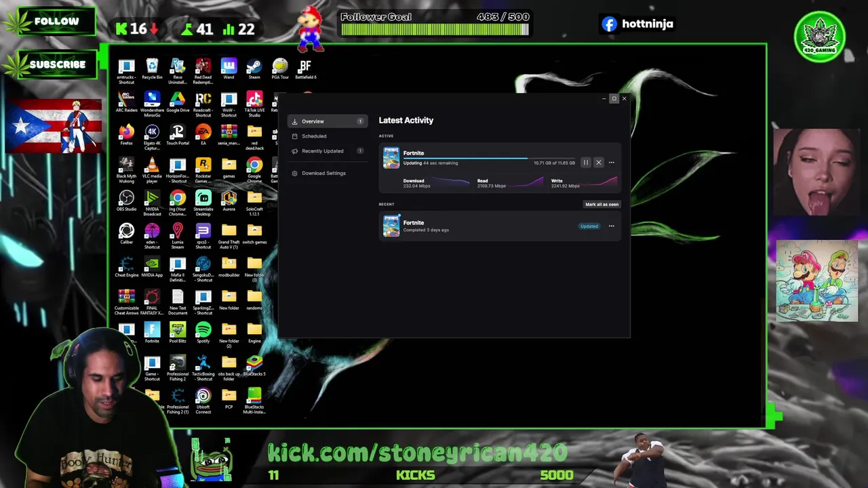Select the Lumia Stream desktop icon
868x488 pixels.
point(178,236)
